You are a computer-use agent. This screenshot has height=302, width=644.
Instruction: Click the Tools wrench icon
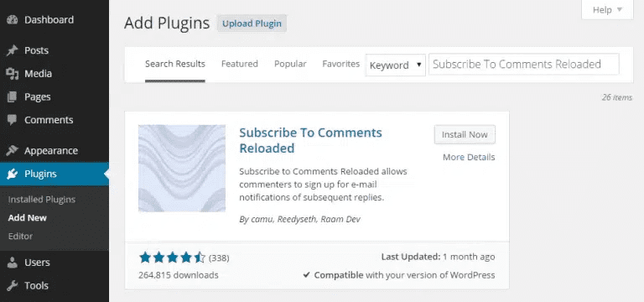pyautogui.click(x=13, y=285)
